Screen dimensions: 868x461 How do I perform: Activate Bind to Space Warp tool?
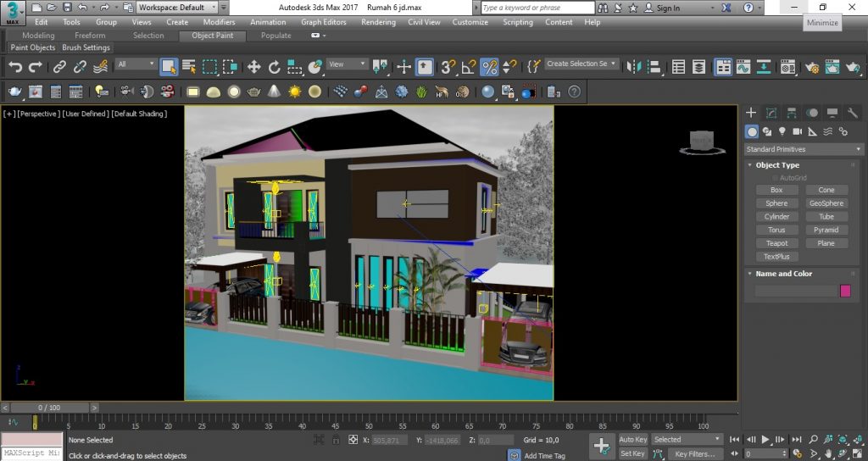tap(100, 67)
